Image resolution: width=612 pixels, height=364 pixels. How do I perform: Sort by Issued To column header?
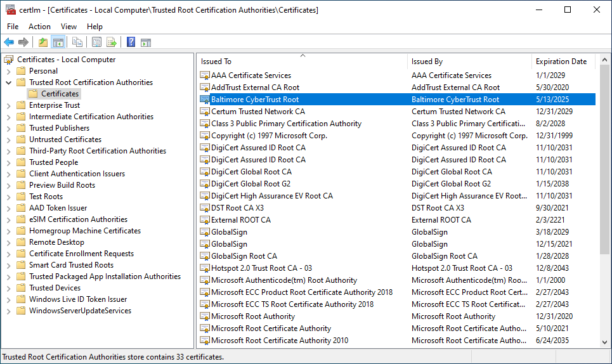[302, 62]
